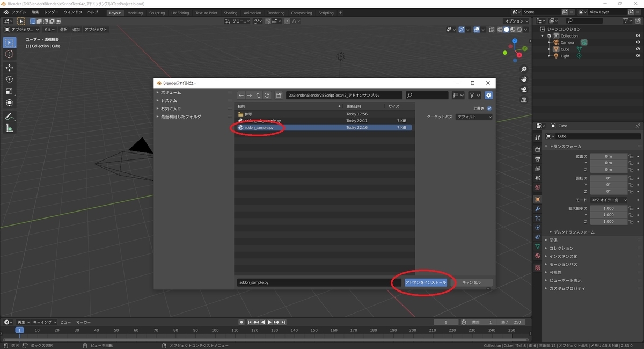This screenshot has height=349, width=644.
Task: Select the Measure ruler tool
Action: 9,128
